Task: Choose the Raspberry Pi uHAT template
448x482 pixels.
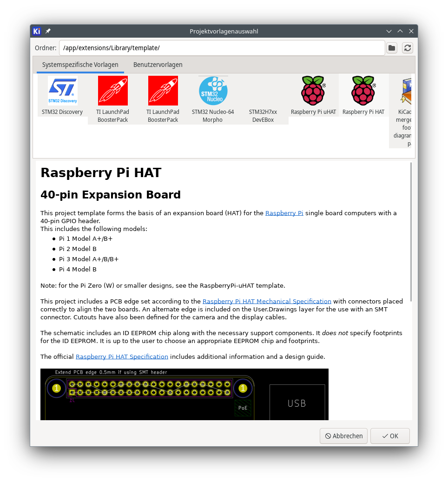Action: tap(313, 91)
